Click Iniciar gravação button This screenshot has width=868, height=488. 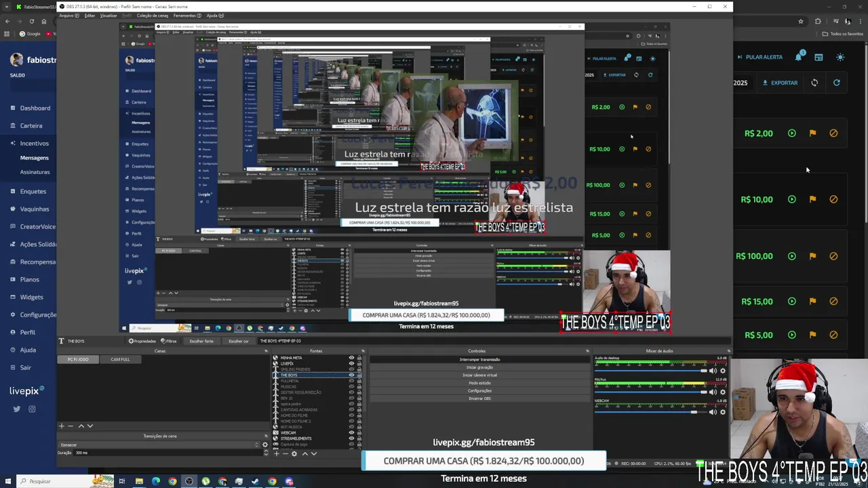point(479,367)
